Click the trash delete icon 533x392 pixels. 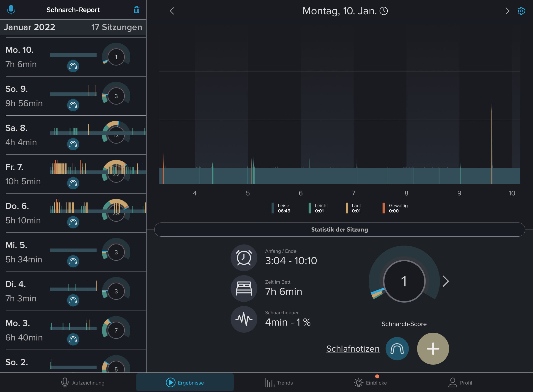point(136,10)
